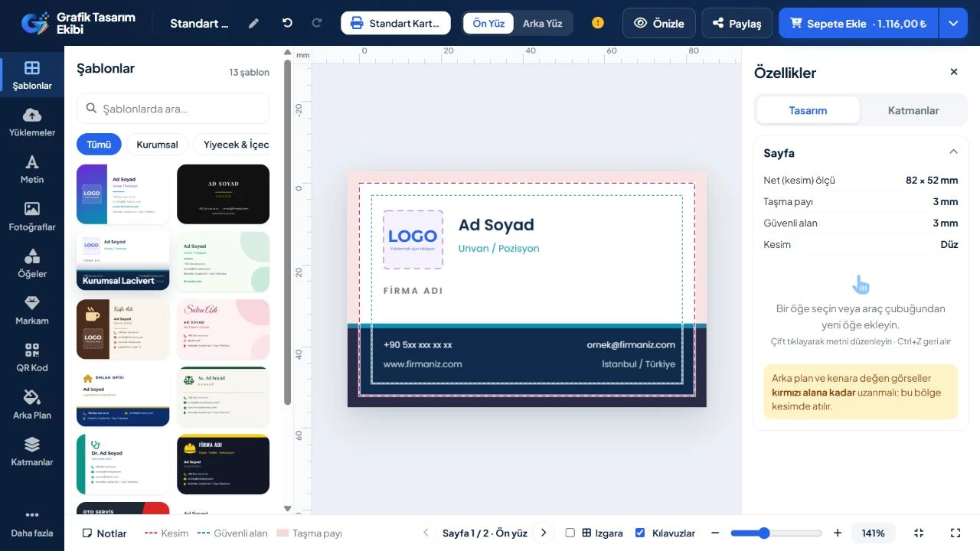Click the yellow warning indicator
980x551 pixels.
point(598,23)
